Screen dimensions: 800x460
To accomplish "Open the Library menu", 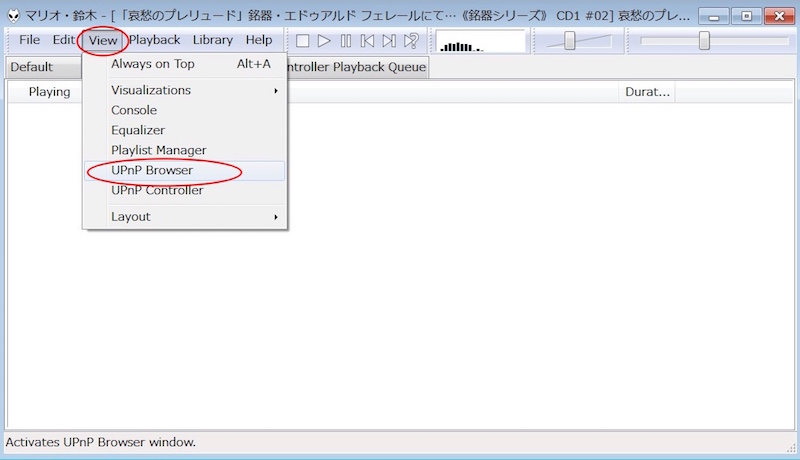I will 213,40.
